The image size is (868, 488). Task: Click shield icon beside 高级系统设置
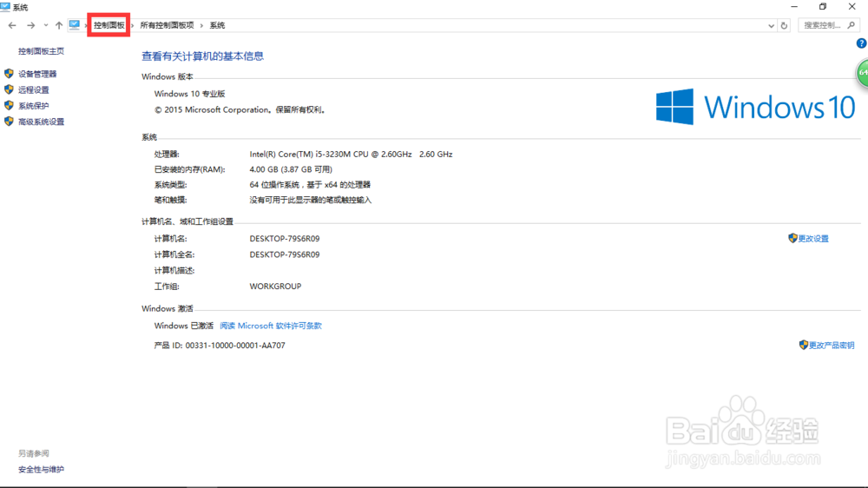[x=9, y=122]
